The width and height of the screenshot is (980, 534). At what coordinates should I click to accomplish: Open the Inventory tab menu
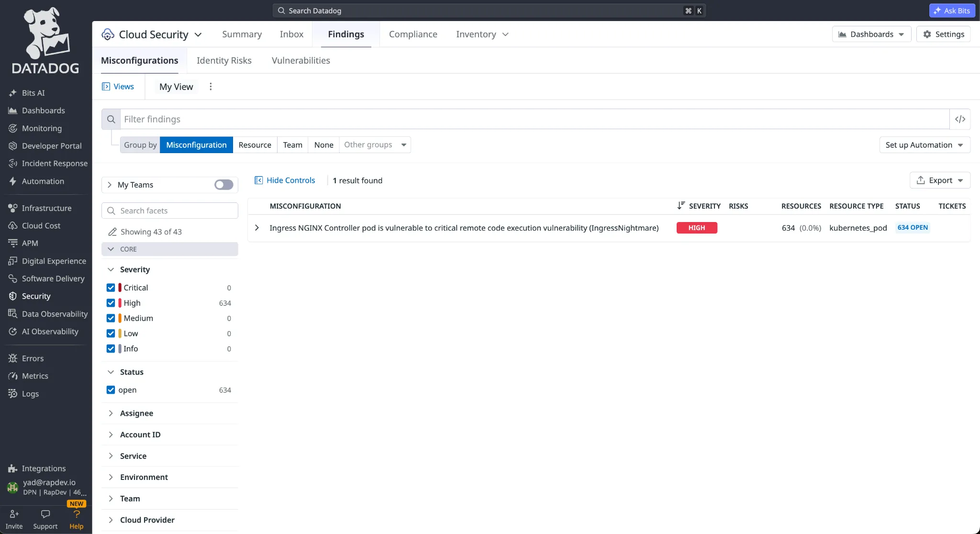[482, 34]
